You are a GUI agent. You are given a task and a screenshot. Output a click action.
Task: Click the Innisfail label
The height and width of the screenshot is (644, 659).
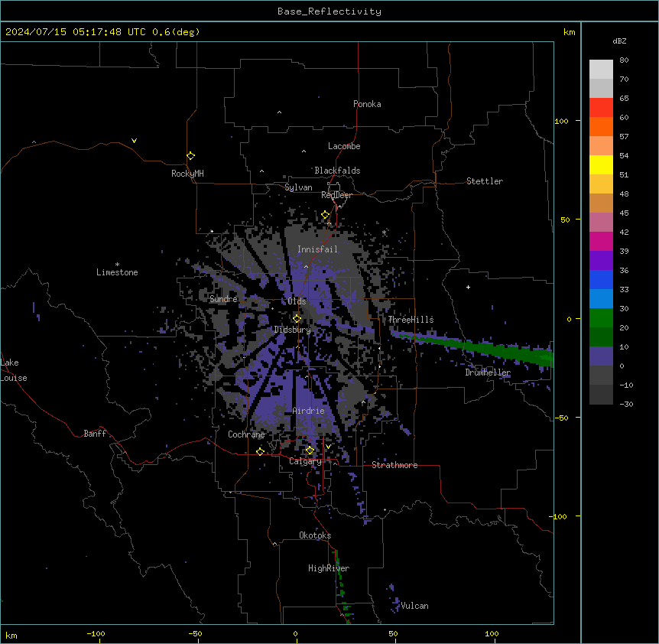(317, 249)
